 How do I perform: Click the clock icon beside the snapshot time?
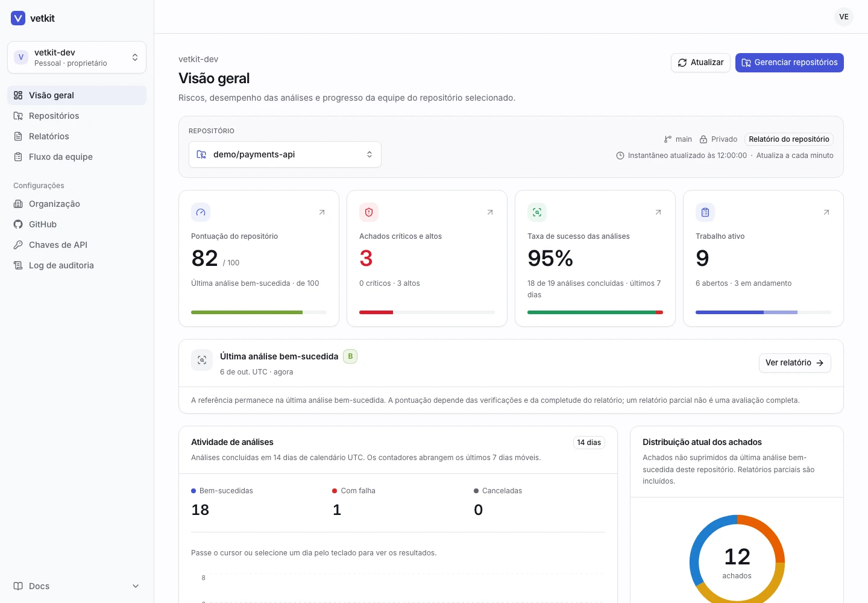coord(620,156)
